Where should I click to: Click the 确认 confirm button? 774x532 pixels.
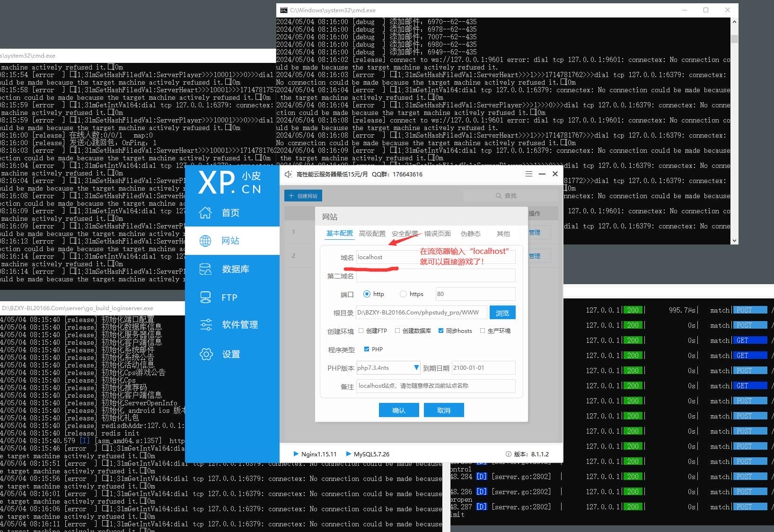[398, 410]
